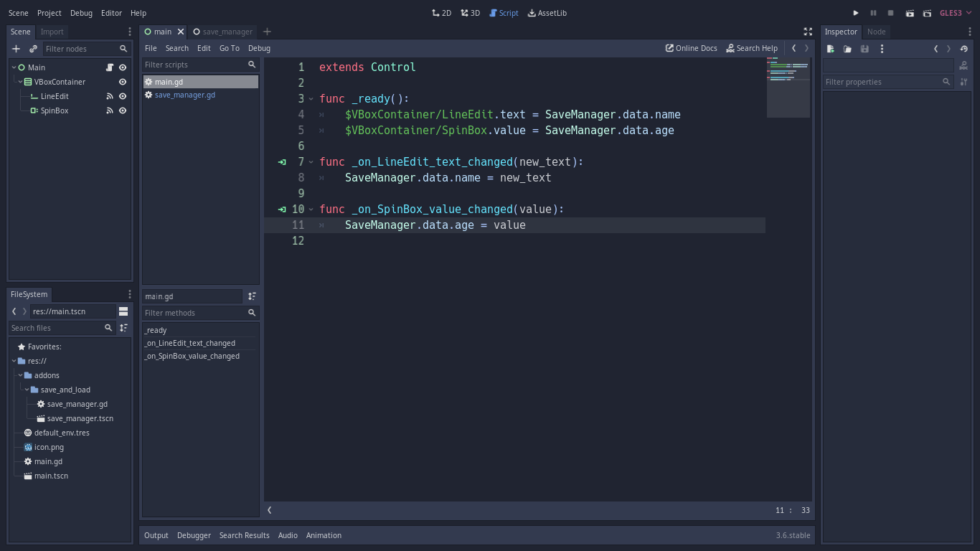Toggle FileSystem split mode view icon
980x551 pixels.
(123, 311)
